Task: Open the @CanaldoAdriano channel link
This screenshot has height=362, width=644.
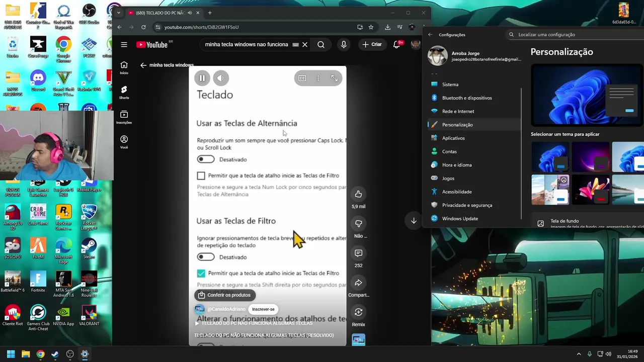Action: [x=226, y=309]
